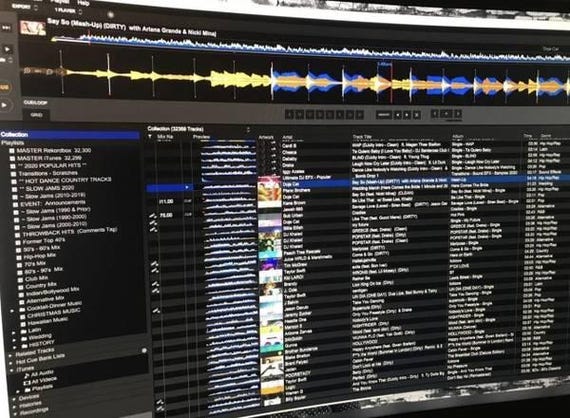Click the iTunes Playlists folder icon
Viewport: 570px width, 418px height.
click(x=27, y=390)
